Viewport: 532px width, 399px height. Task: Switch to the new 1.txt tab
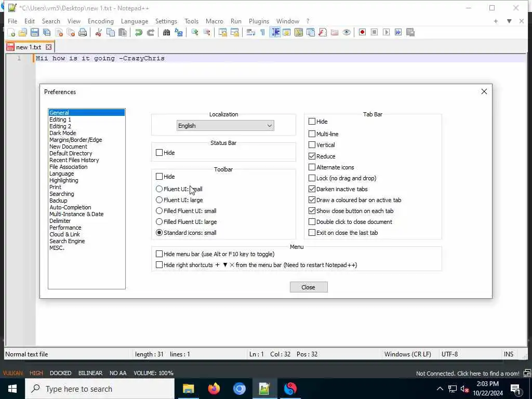(29, 47)
